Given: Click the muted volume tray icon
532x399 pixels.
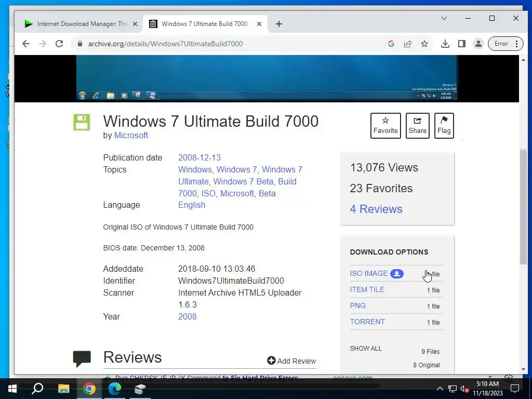Looking at the screenshot, I should pos(465,389).
